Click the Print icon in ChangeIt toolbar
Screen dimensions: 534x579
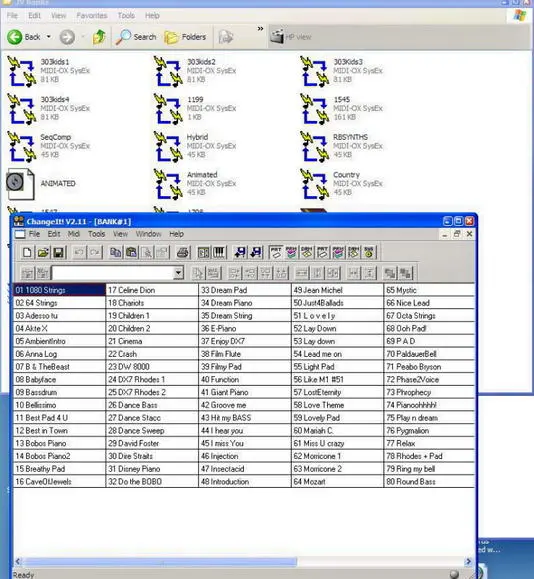coord(183,253)
